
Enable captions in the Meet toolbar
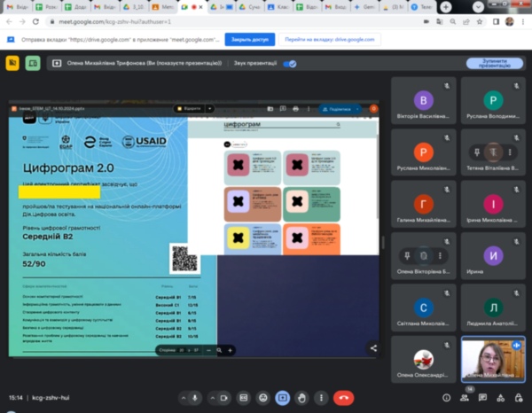point(243,398)
